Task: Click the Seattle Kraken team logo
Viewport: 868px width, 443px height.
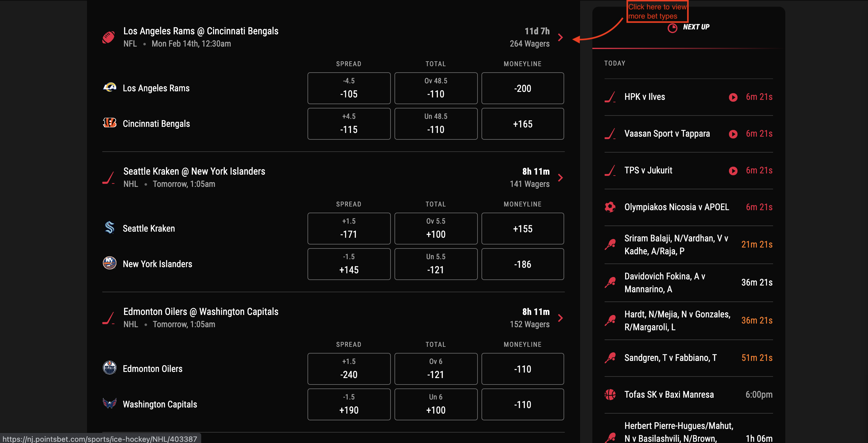Action: pos(110,228)
